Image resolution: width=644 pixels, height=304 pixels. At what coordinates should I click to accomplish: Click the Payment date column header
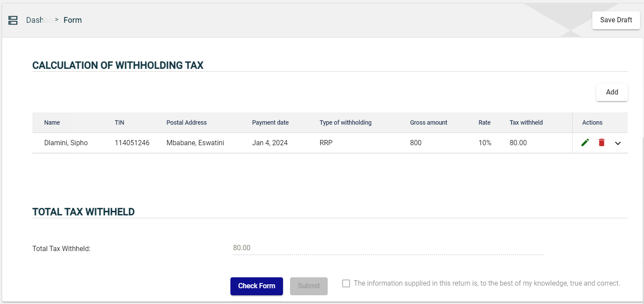[270, 122]
